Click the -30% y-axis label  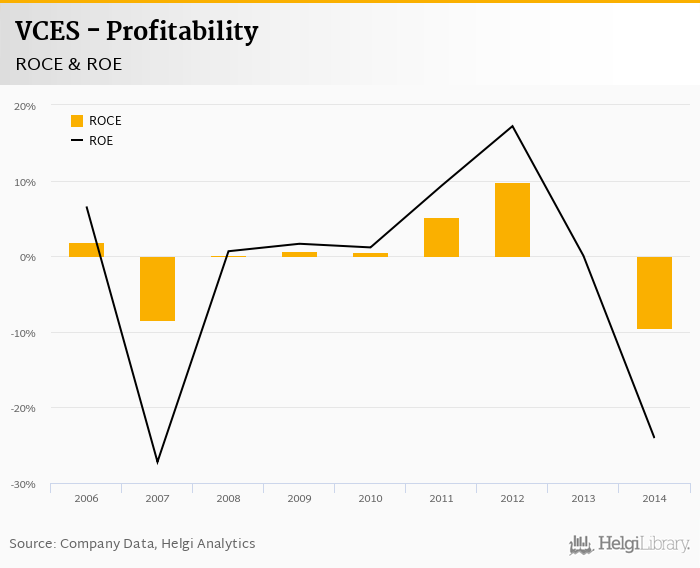23,484
